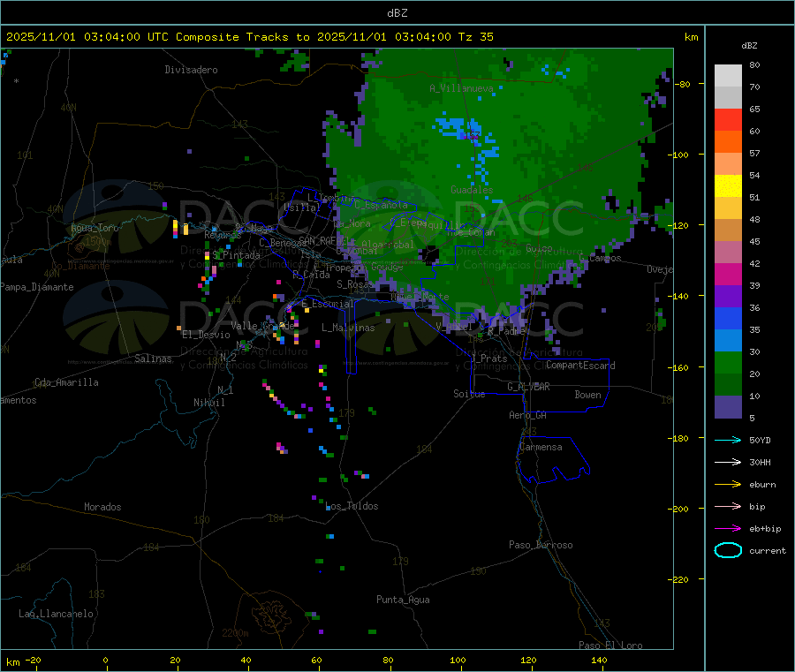The image size is (795, 672).
Task: Select the 60-65 dBZ red color swatch
Action: click(728, 119)
